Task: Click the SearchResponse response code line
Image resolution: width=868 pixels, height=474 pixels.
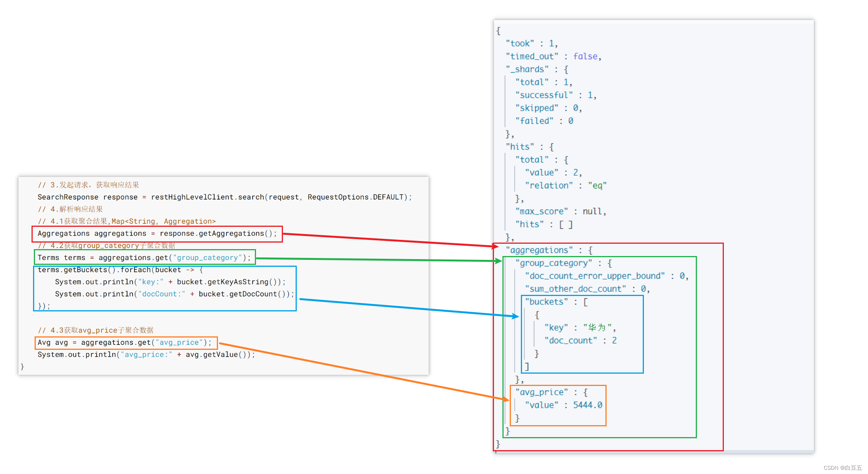Action: click(x=224, y=197)
